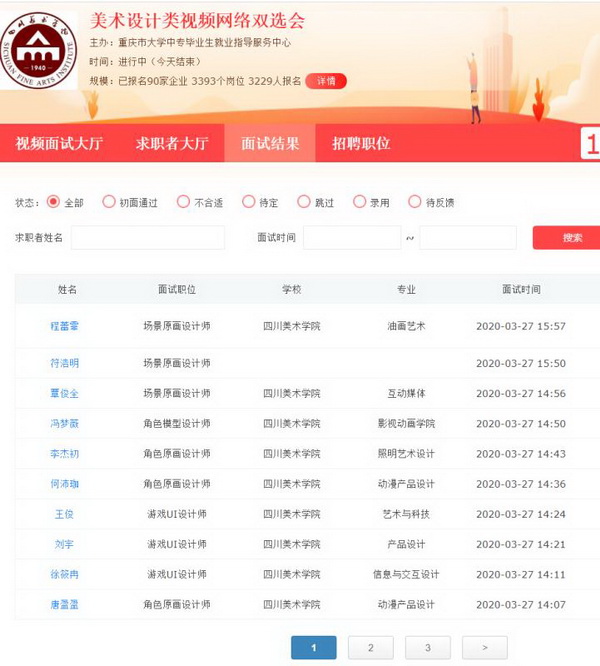
Task: Open the 求职者大厅 tab
Action: point(172,144)
